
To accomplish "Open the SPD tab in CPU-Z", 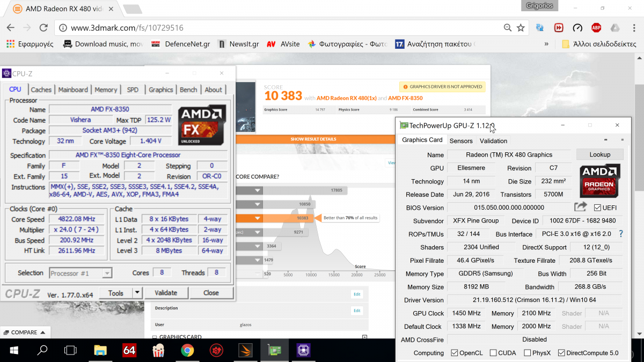I will point(133,90).
